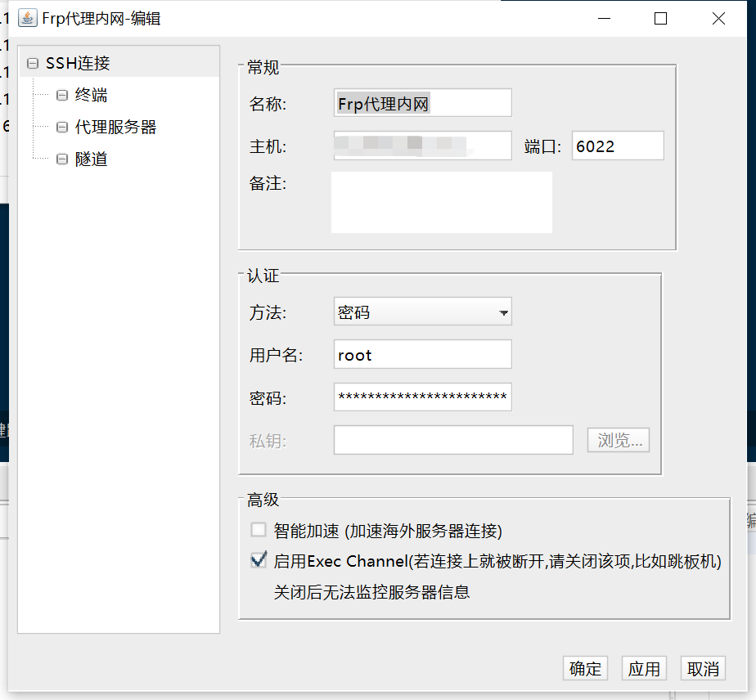Select SSH连接 in the settings tree
The width and height of the screenshot is (756, 700).
(x=78, y=63)
